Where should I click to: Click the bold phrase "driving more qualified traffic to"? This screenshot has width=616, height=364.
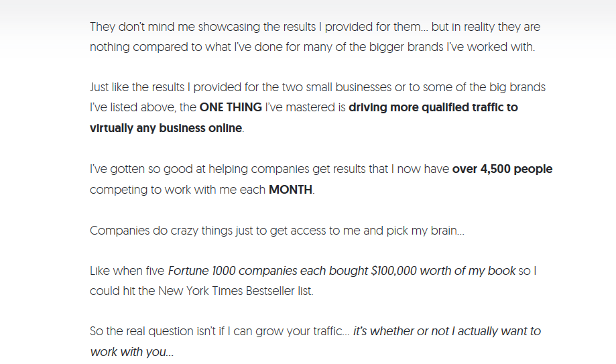point(433,107)
